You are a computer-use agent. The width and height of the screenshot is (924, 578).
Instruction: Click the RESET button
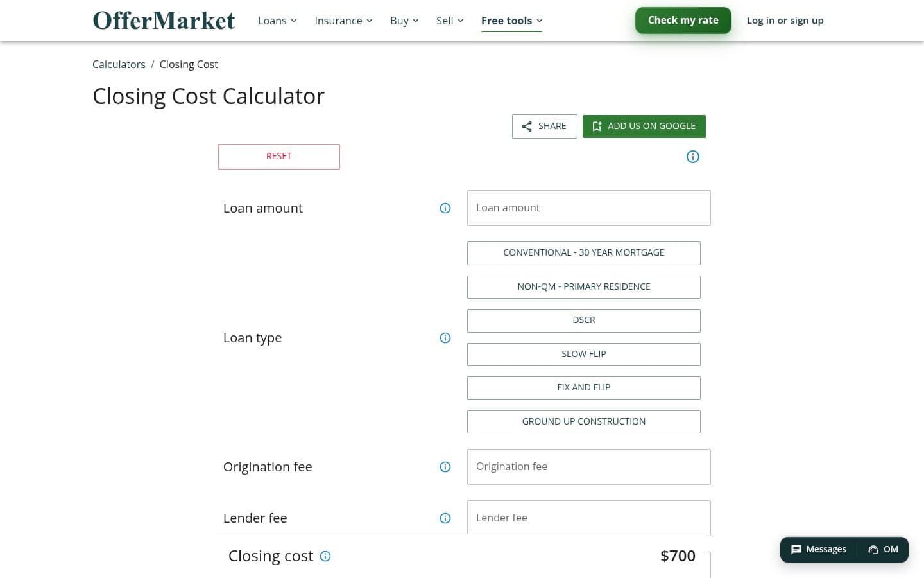[279, 157]
